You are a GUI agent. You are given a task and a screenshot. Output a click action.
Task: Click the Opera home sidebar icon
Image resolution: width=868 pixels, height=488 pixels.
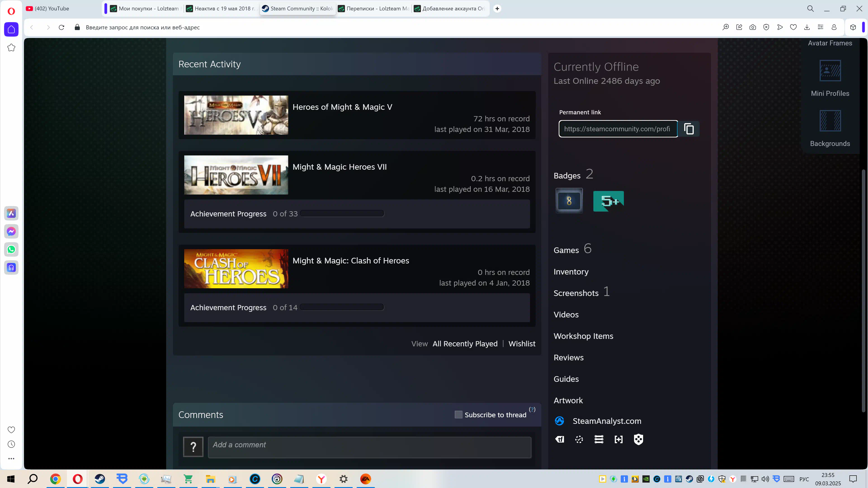pos(11,29)
